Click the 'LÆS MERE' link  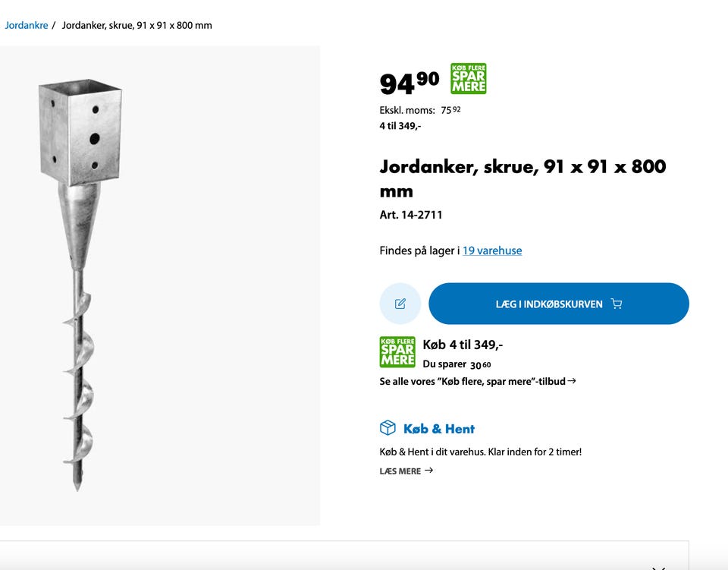[400, 471]
